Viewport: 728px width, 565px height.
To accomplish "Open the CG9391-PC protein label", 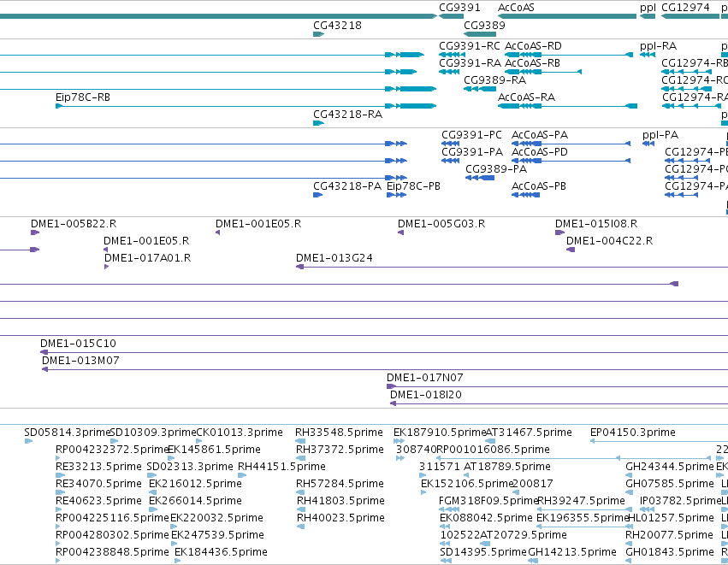I will click(x=471, y=134).
